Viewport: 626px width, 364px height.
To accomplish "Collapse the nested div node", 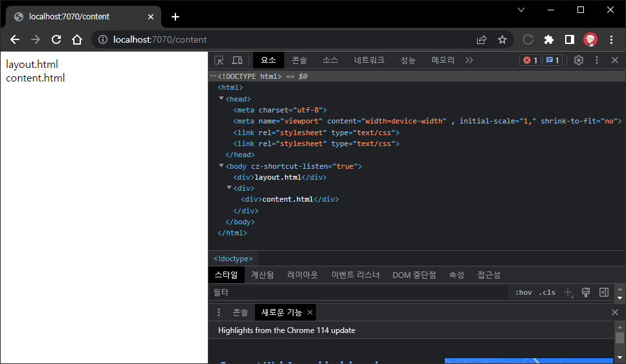I will click(229, 187).
